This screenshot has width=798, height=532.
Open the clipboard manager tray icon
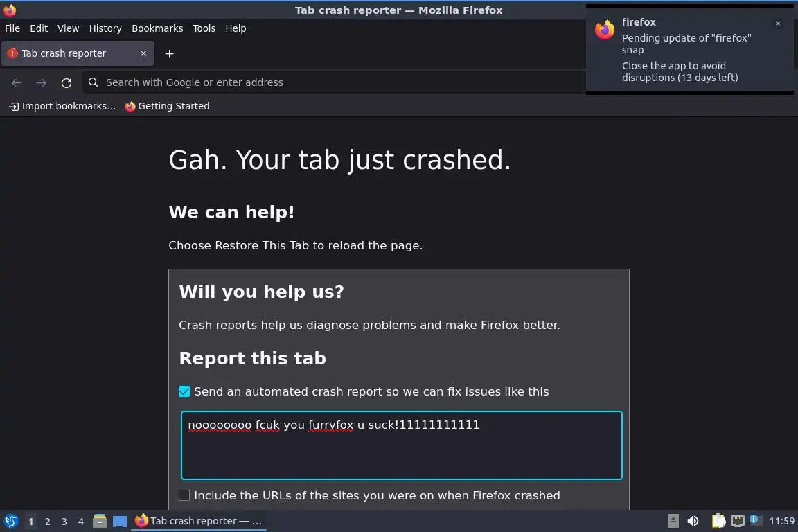pyautogui.click(x=718, y=521)
